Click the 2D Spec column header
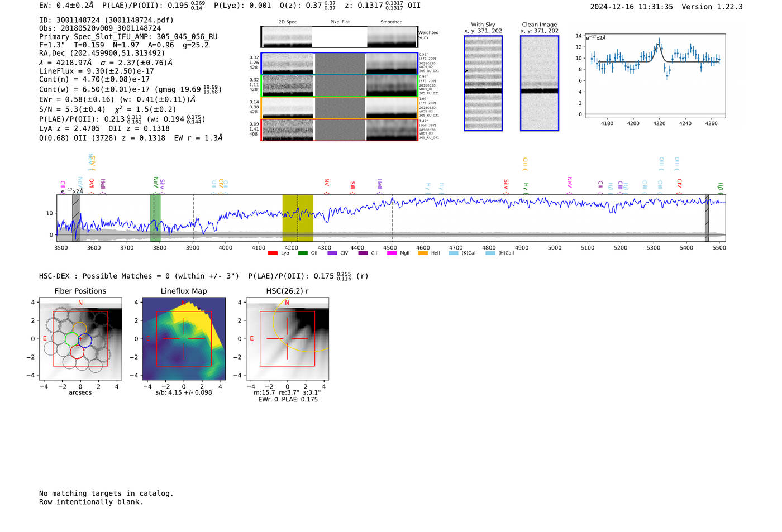The image size is (782, 532). point(288,22)
